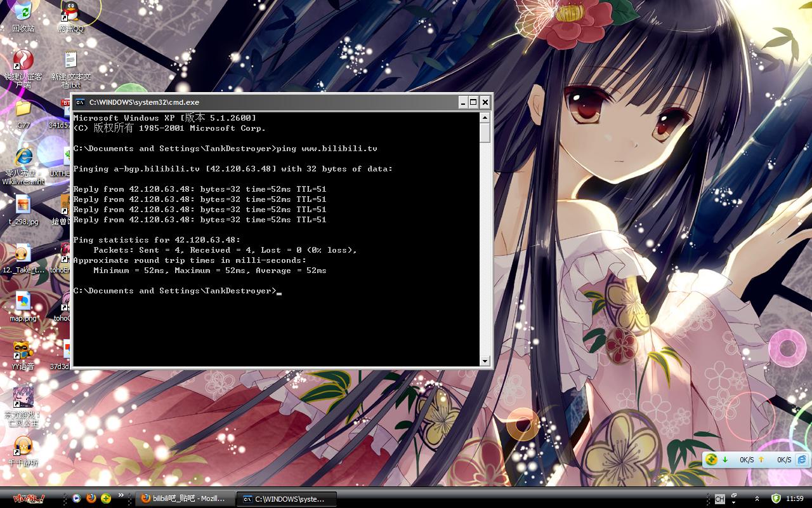Expand hidden system tray icons
This screenshot has width=812, height=508.
tap(757, 499)
